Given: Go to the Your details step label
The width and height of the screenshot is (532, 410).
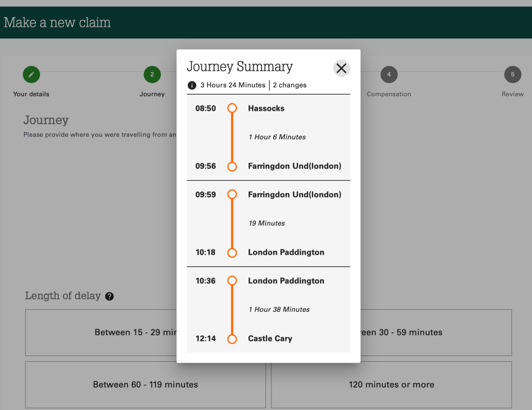Looking at the screenshot, I should tap(31, 94).
